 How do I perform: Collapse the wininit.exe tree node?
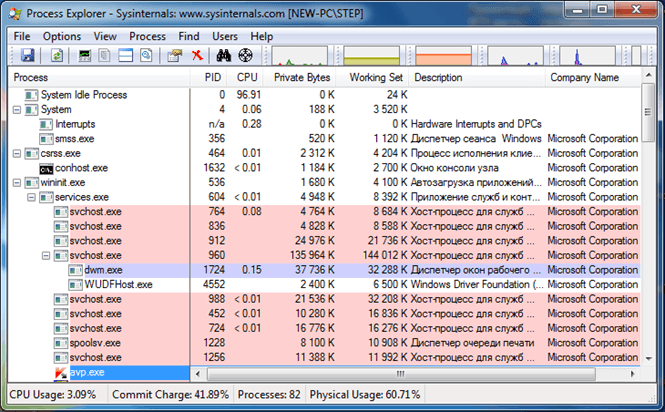pos(17,183)
